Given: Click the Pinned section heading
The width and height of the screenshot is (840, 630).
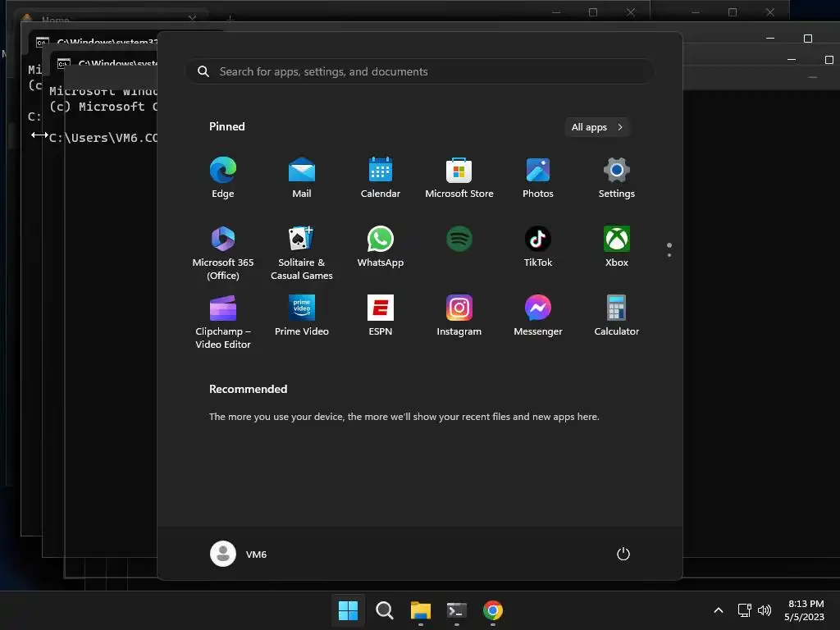Looking at the screenshot, I should (x=226, y=126).
